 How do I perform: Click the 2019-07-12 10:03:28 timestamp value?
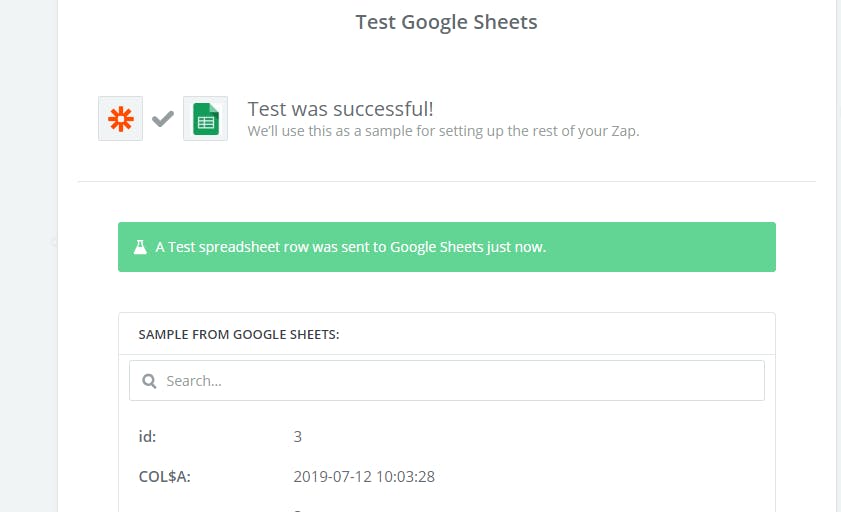pos(364,477)
